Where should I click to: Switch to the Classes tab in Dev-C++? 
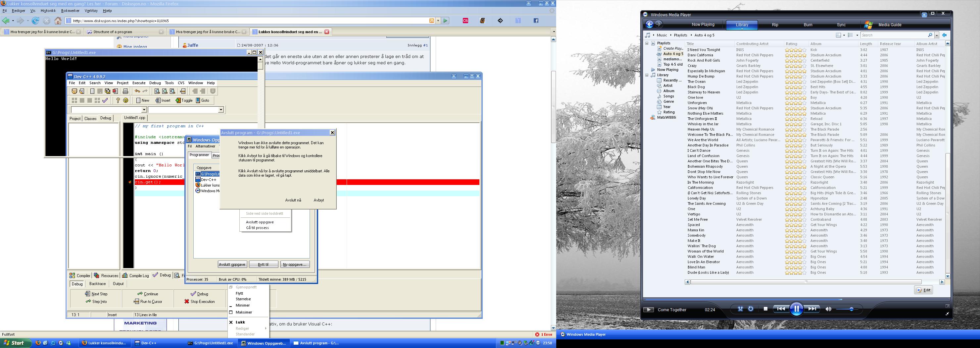[x=90, y=118]
